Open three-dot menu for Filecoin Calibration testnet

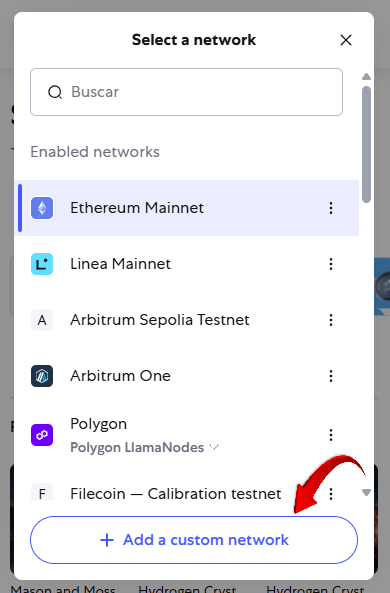pos(331,494)
